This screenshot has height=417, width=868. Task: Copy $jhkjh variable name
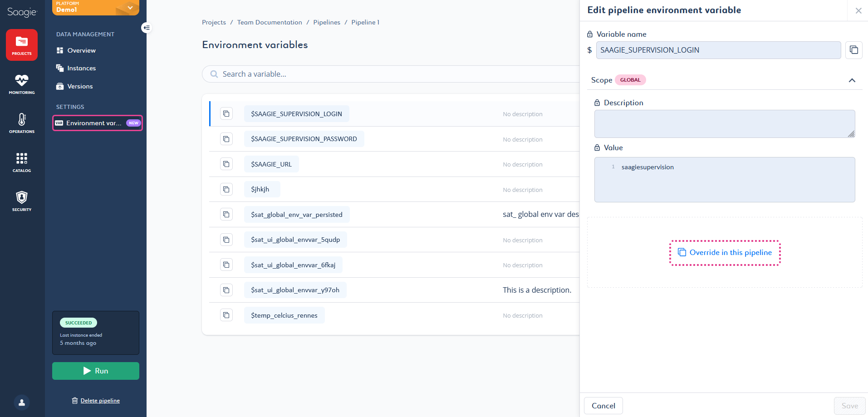pyautogui.click(x=226, y=189)
